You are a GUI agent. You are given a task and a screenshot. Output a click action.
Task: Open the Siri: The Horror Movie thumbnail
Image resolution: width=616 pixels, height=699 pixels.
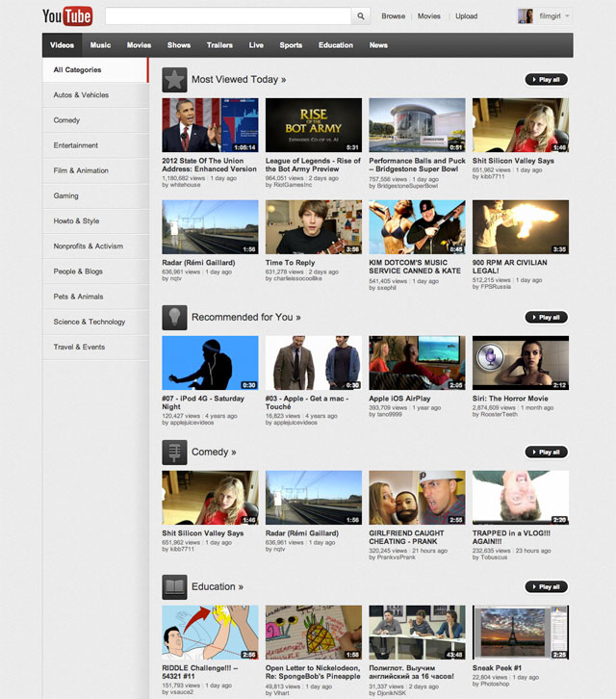click(520, 363)
